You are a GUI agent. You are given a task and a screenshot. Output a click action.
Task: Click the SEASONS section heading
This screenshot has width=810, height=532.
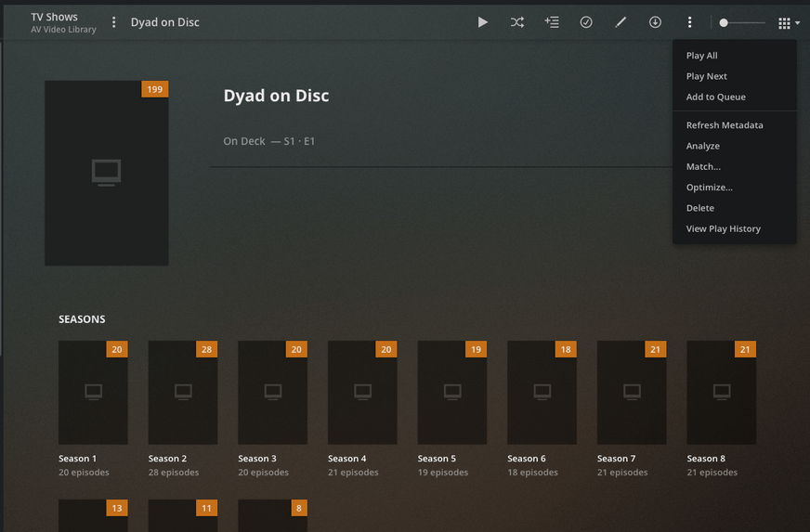pos(82,319)
